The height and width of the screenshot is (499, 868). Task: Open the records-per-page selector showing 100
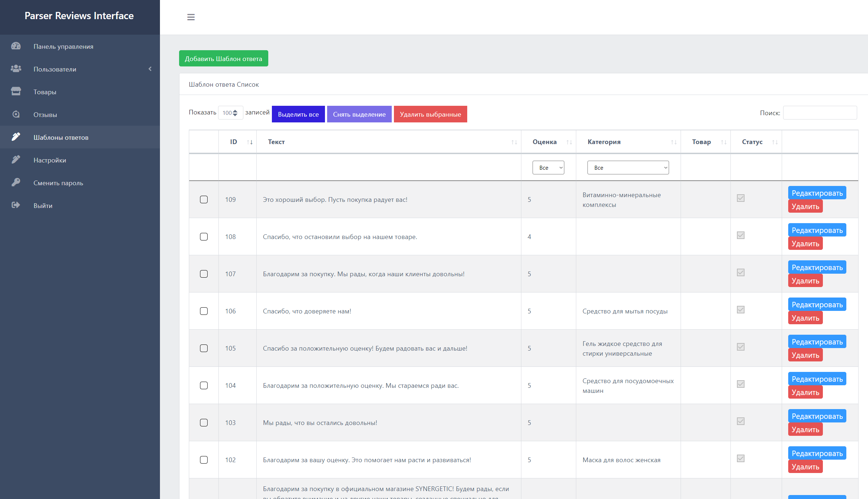pos(230,113)
